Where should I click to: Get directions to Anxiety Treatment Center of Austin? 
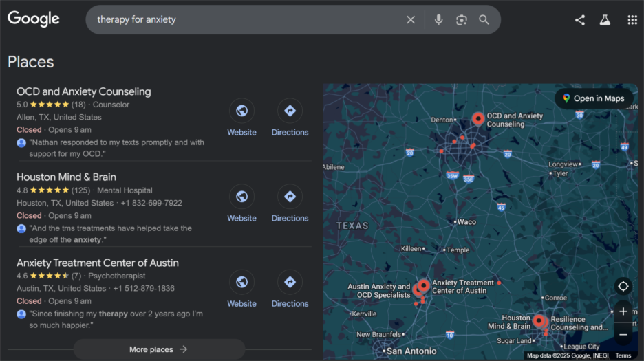pyautogui.click(x=290, y=289)
